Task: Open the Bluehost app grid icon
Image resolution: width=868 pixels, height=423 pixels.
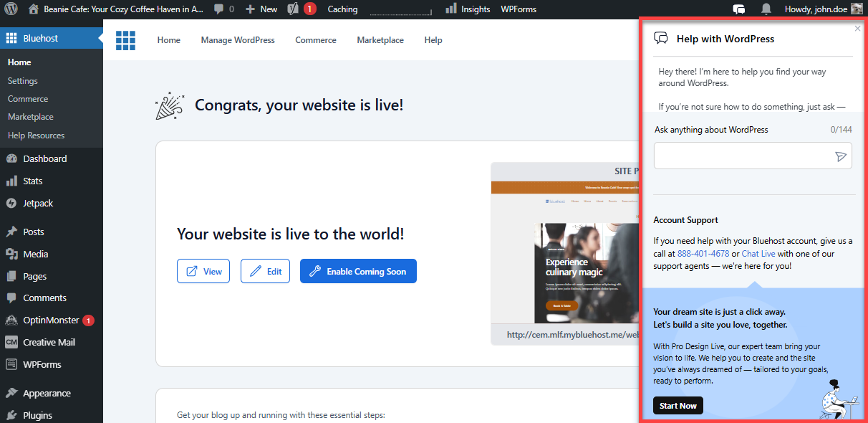Action: tap(125, 40)
